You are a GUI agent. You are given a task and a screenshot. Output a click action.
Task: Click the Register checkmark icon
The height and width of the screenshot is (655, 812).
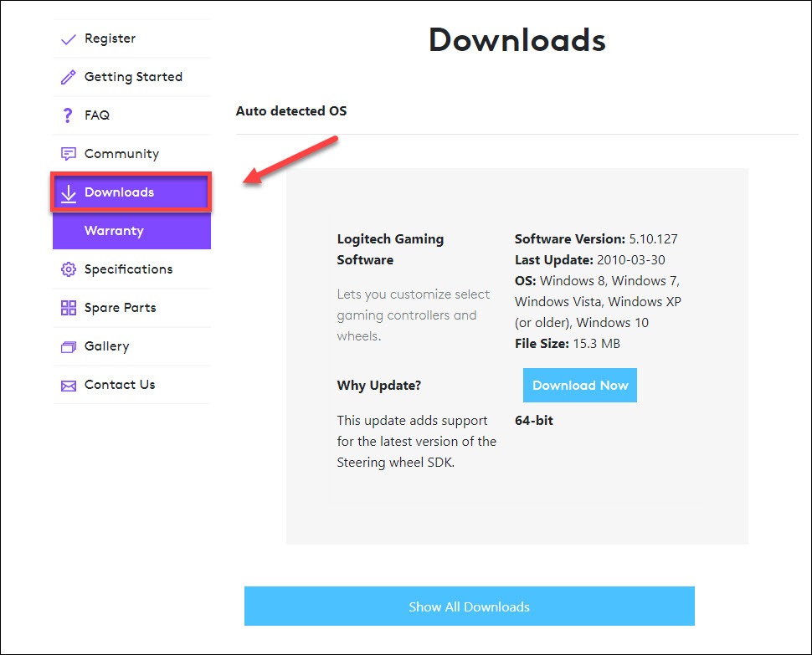[69, 39]
